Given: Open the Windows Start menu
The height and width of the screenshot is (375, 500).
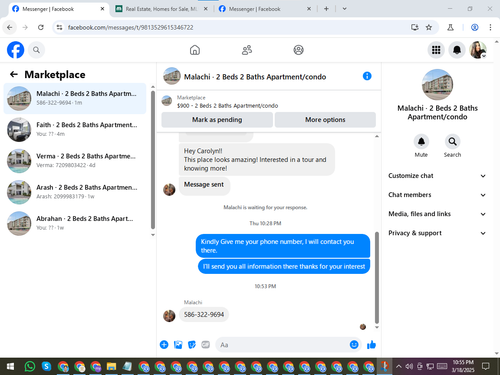Looking at the screenshot, I should point(10,367).
